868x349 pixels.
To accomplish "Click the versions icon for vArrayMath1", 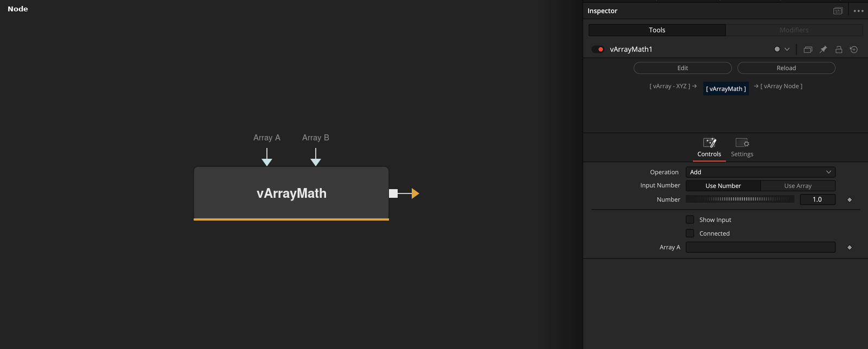I will tap(808, 49).
